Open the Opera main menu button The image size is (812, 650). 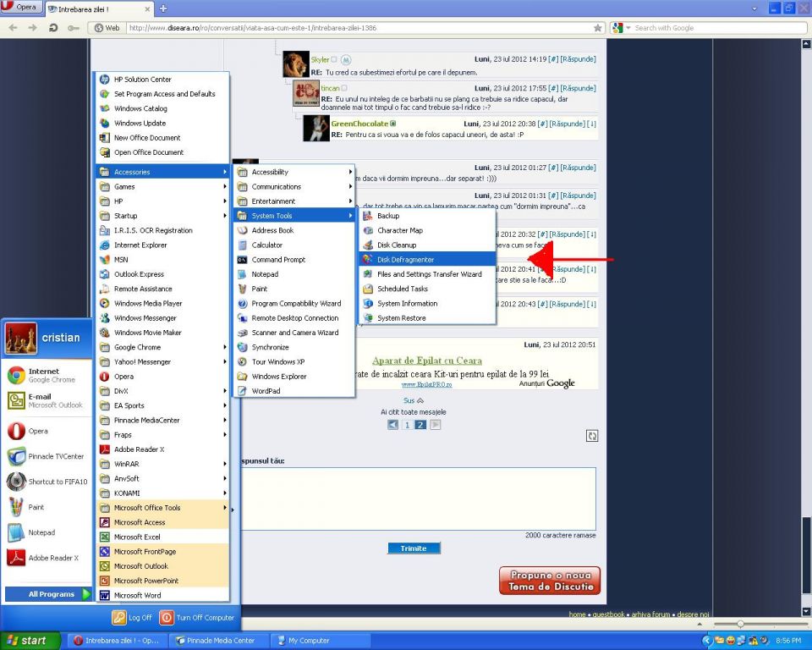pyautogui.click(x=21, y=8)
